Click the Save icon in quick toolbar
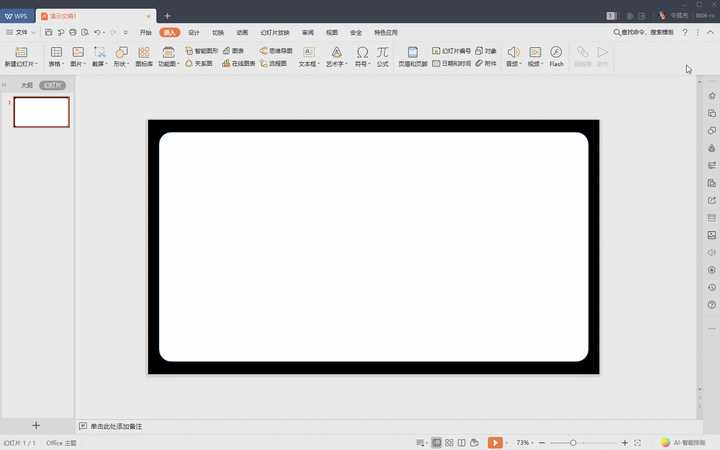Image resolution: width=720 pixels, height=450 pixels. pos(49,32)
